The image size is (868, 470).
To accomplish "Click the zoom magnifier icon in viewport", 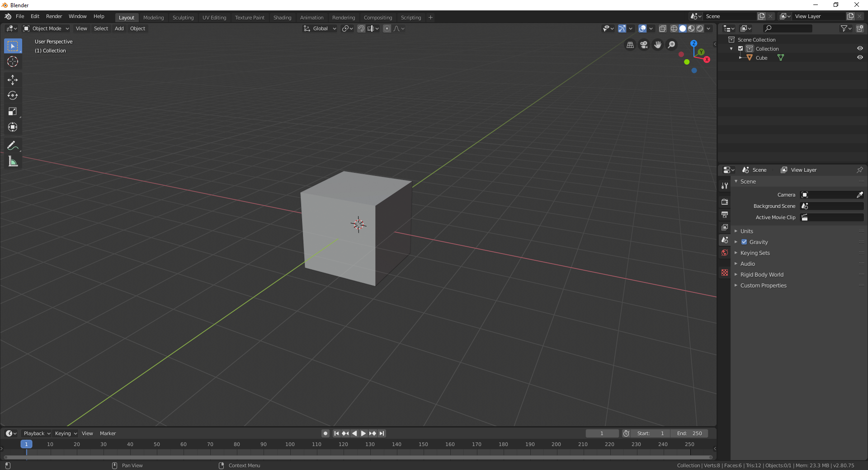I will click(672, 45).
